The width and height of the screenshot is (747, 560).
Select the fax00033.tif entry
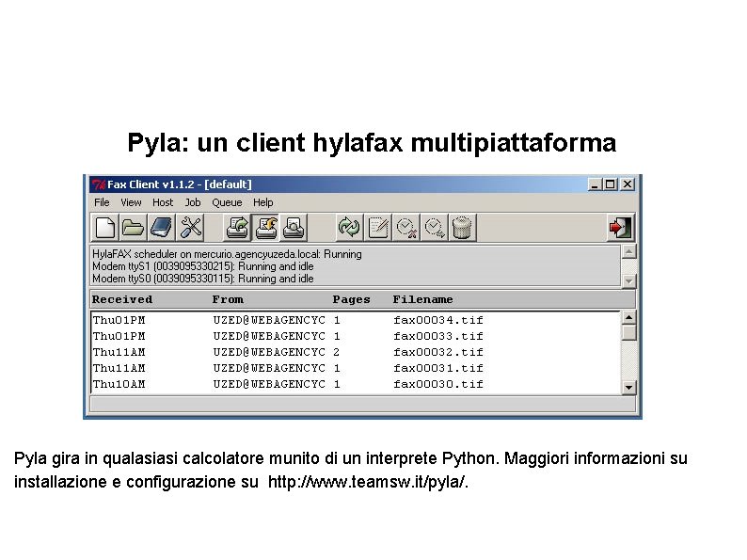356,336
